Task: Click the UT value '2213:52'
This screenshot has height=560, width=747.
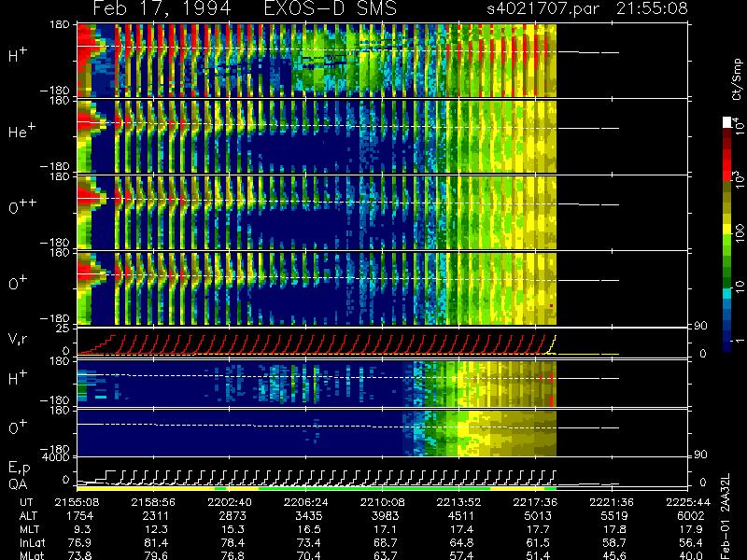Action: coord(458,502)
